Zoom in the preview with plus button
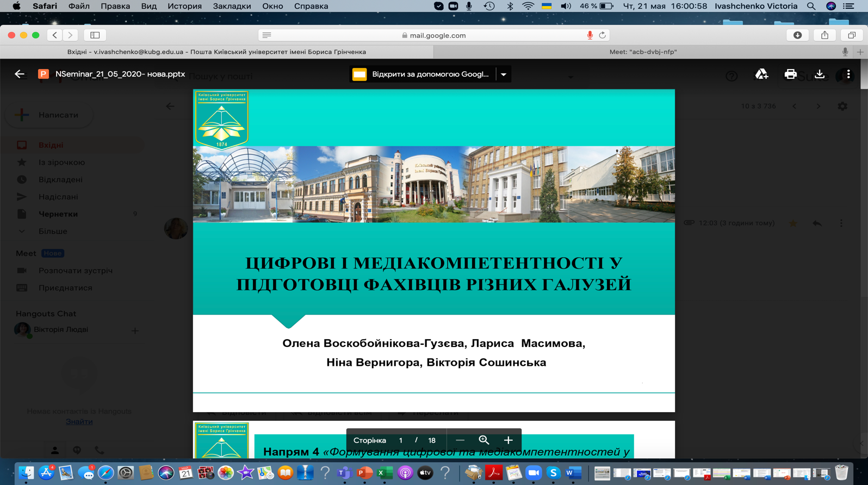 click(508, 440)
